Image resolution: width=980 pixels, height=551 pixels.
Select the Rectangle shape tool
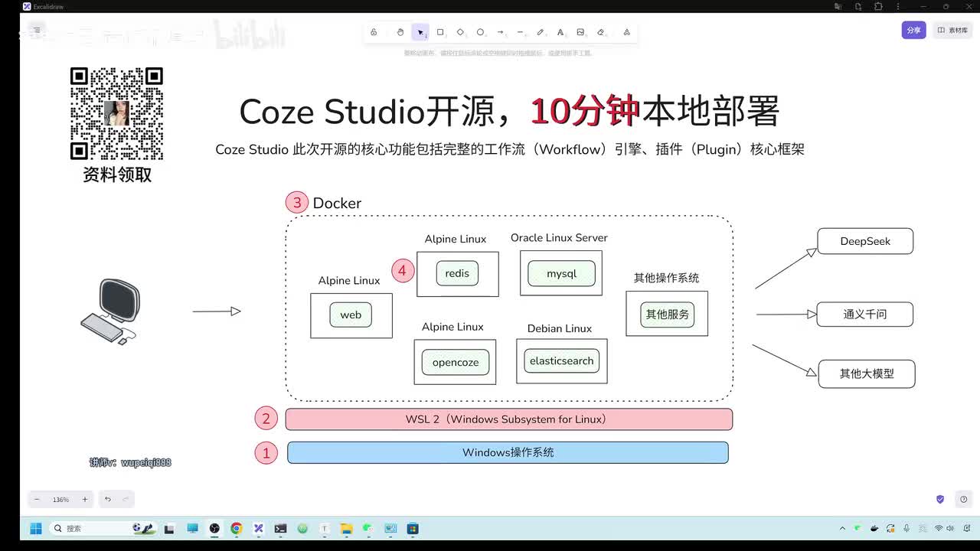440,32
